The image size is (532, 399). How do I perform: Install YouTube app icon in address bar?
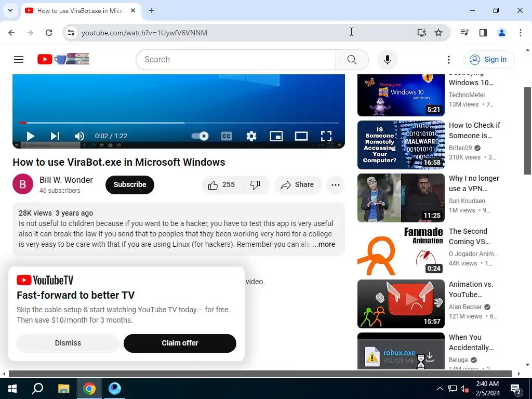[x=421, y=33]
